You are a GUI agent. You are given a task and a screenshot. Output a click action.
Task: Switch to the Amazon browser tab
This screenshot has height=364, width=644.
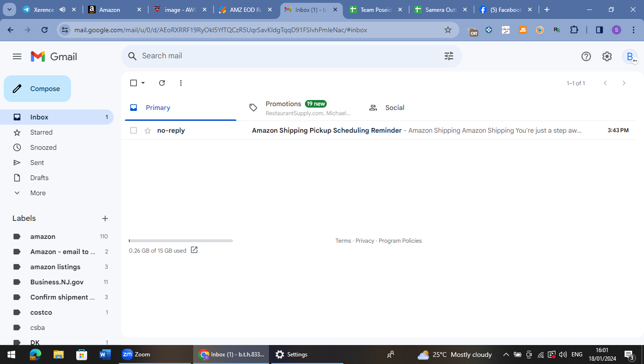pos(115,9)
